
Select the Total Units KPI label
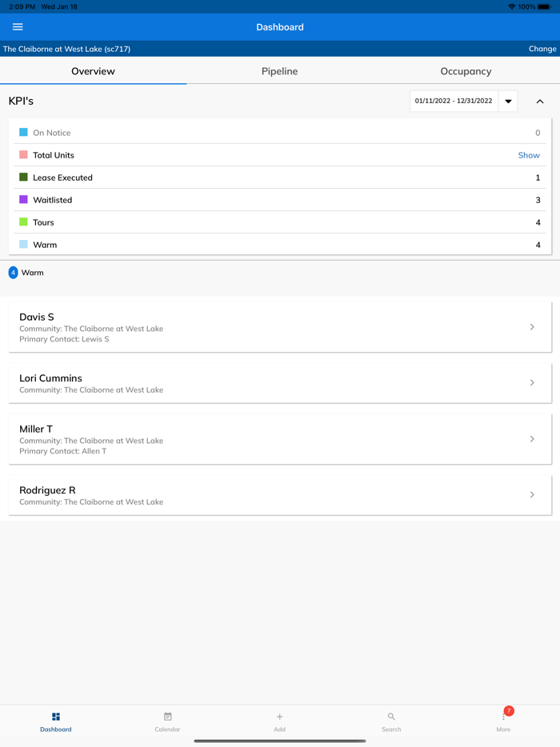click(54, 155)
